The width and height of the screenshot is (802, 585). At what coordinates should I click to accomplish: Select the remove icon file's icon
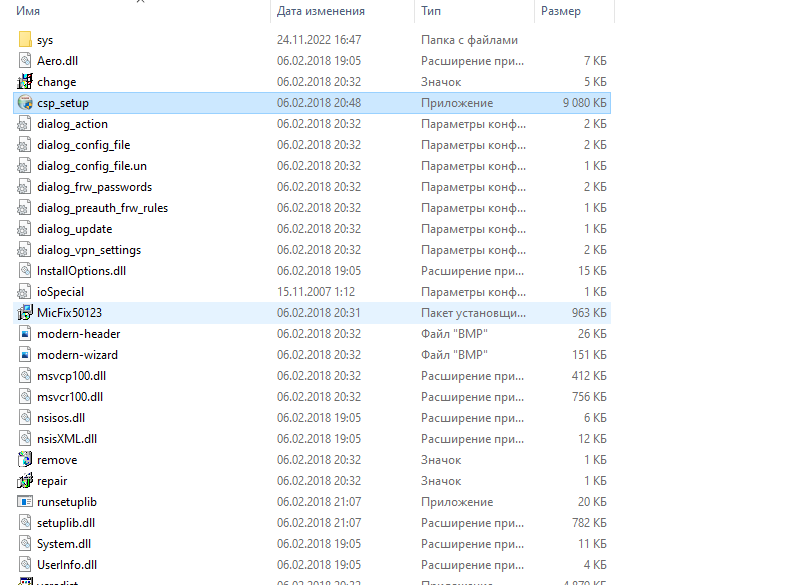(25, 459)
